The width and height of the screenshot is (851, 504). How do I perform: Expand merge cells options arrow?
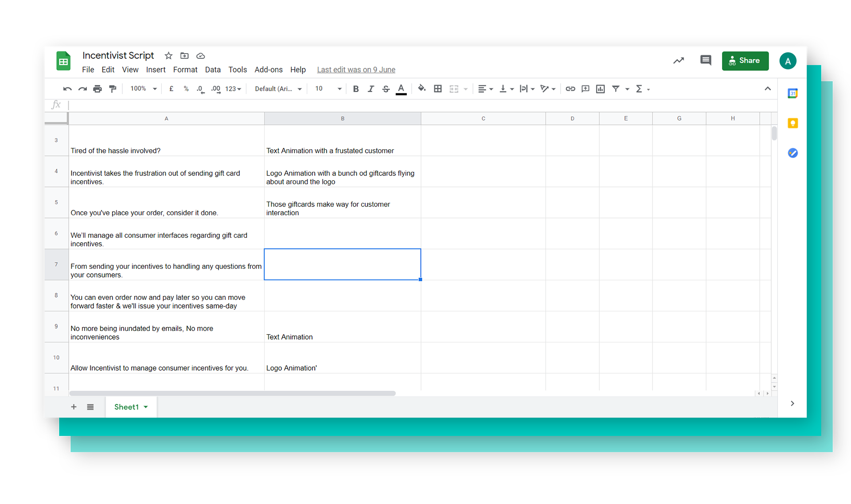click(x=465, y=89)
